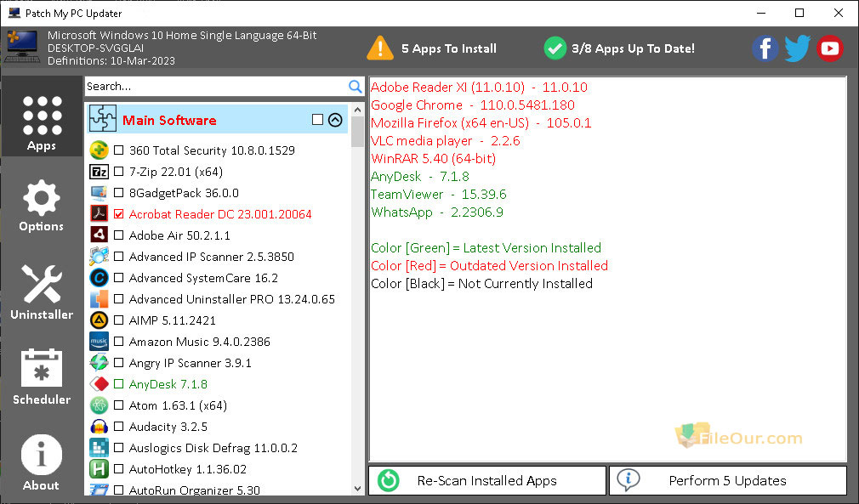Check the 7-Zip 22.01 checkbox
Viewport: 859px width, 504px height.
118,172
